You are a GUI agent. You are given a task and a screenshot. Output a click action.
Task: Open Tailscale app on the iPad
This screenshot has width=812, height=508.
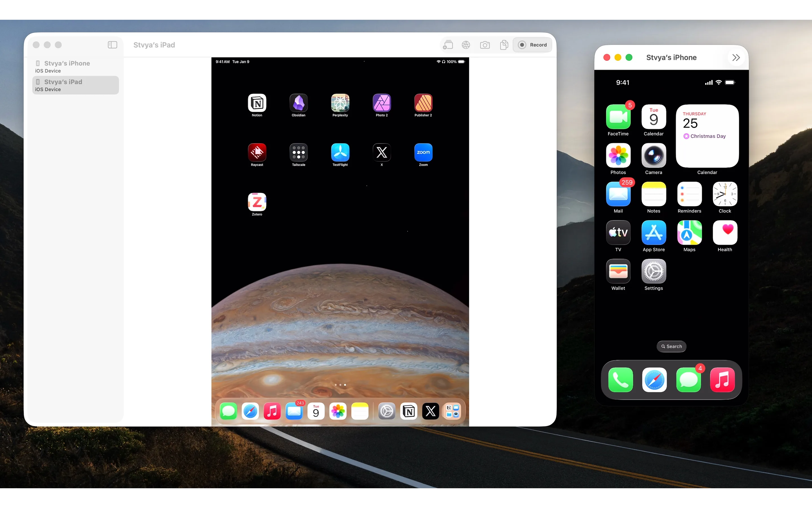(x=298, y=152)
